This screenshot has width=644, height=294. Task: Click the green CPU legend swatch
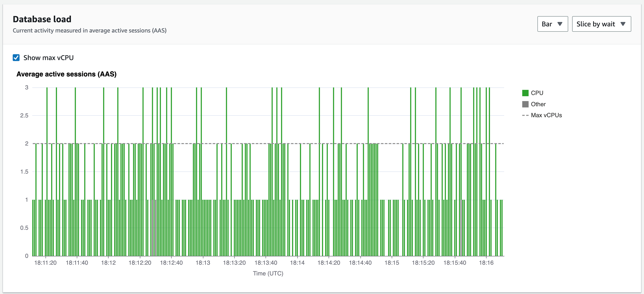coord(525,93)
